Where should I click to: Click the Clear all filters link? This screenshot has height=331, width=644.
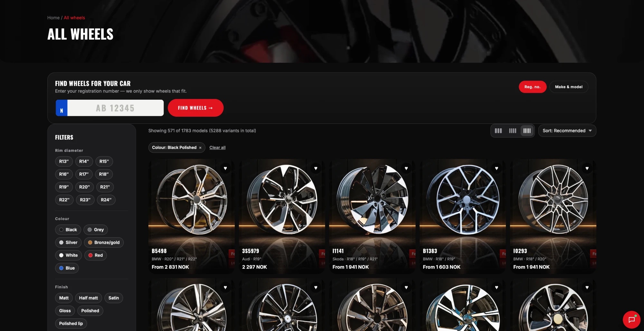point(217,148)
